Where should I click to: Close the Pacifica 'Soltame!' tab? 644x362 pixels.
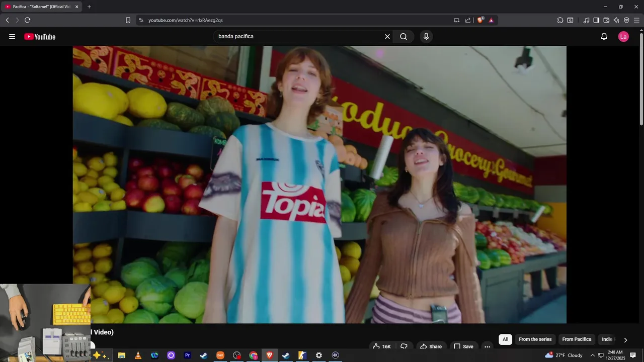click(x=77, y=7)
